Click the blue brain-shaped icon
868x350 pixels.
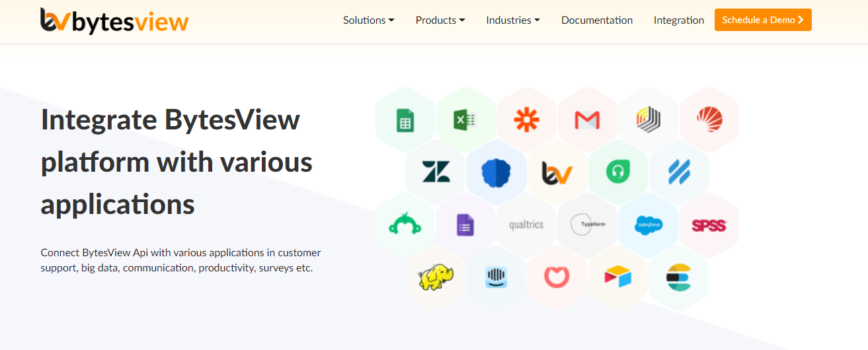point(496,172)
